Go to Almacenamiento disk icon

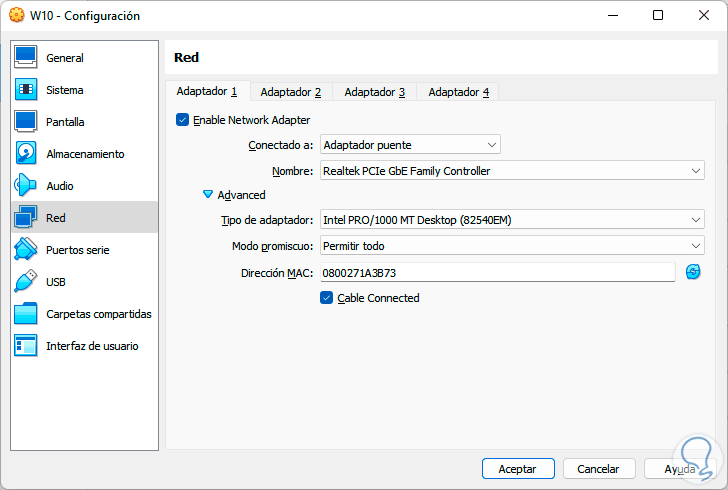[26, 154]
